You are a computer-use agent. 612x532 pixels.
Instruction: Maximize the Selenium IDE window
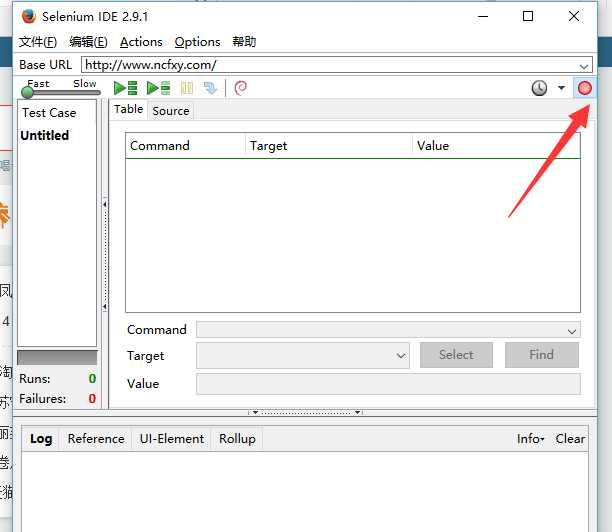click(x=528, y=16)
